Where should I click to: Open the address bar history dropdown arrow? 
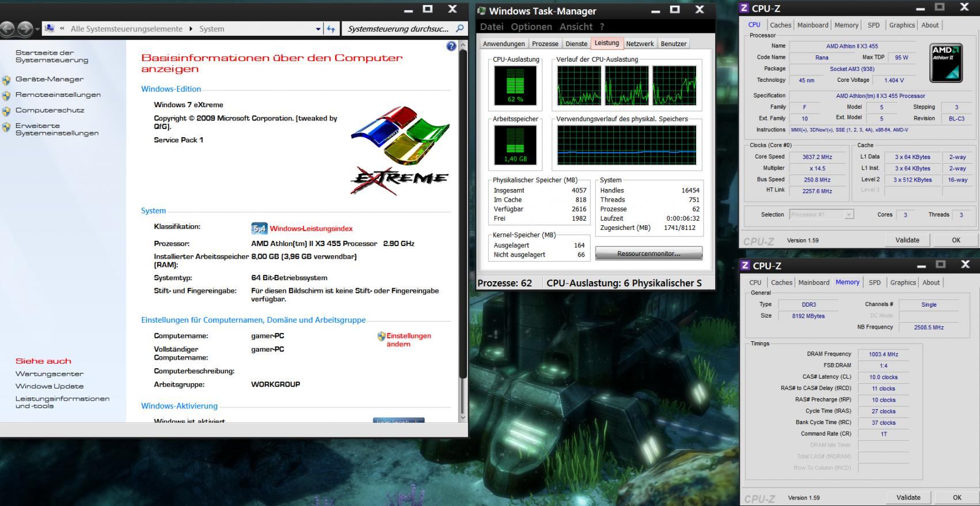(x=318, y=29)
